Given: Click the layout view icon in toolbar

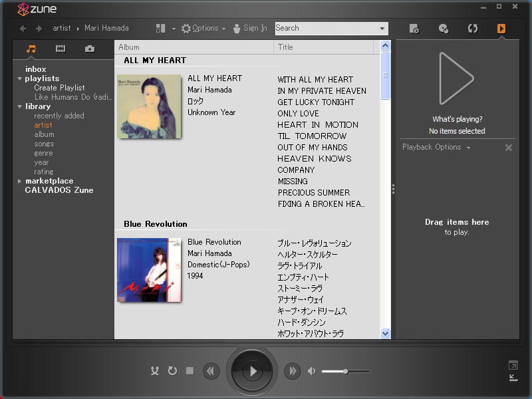Looking at the screenshot, I should click(x=160, y=28).
